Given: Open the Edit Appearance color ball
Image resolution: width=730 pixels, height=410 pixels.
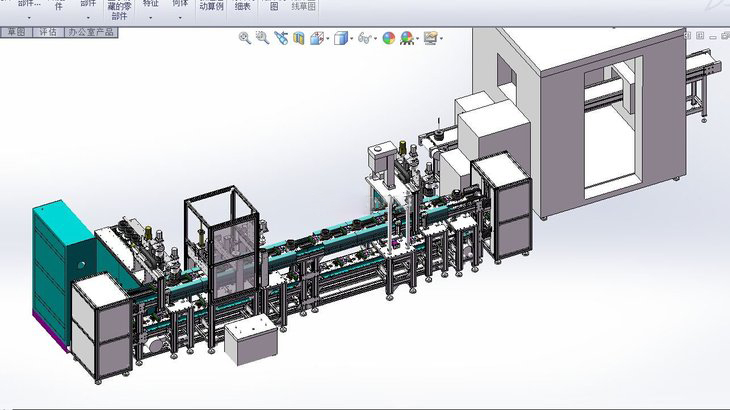Looking at the screenshot, I should pyautogui.click(x=389, y=38).
